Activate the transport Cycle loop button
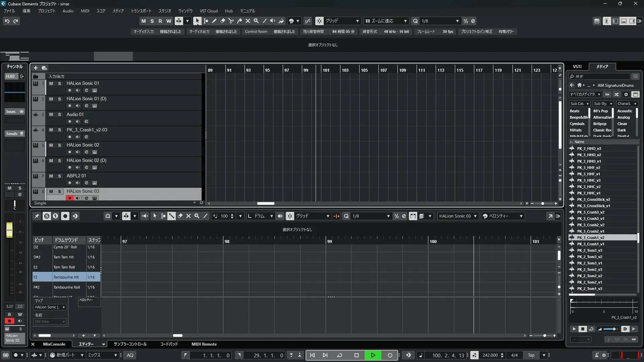The image size is (644, 362). pyautogui.click(x=339, y=355)
